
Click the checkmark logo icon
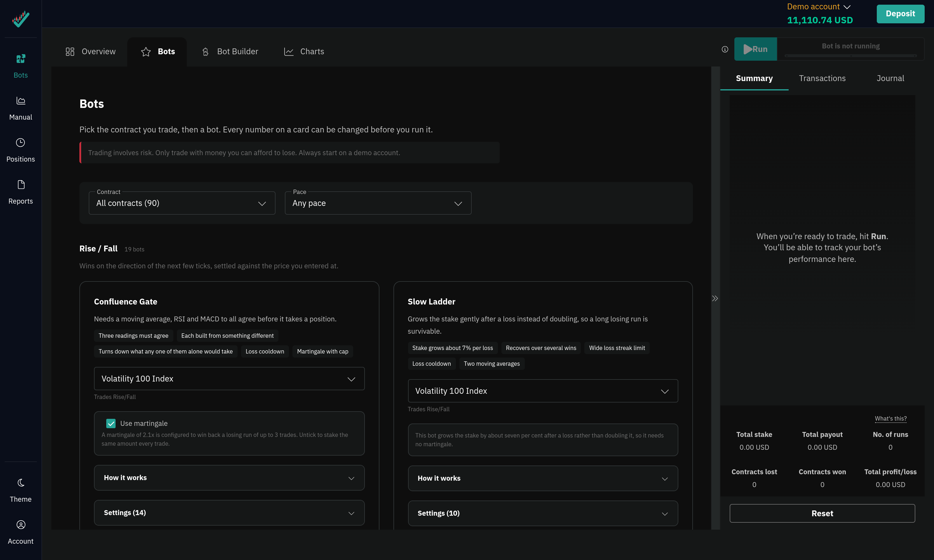coord(20,18)
